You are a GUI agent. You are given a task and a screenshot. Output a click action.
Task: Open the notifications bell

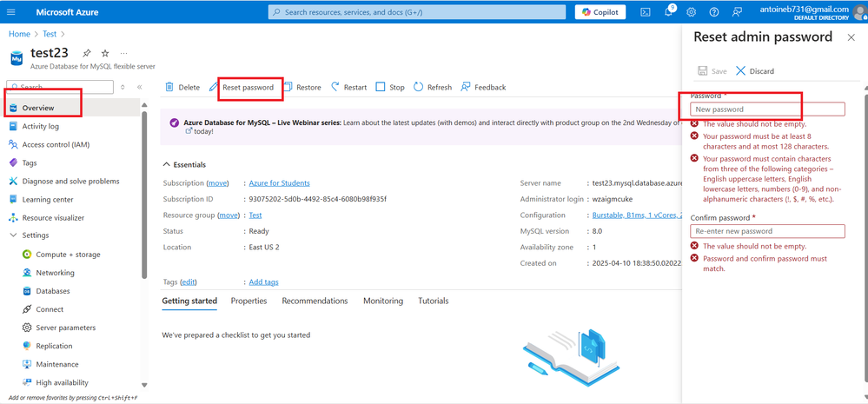tap(669, 11)
